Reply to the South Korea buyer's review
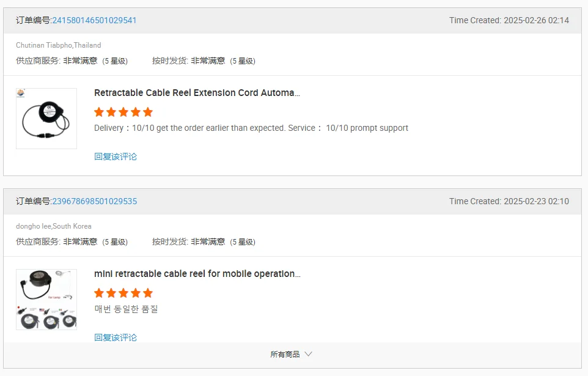 click(x=116, y=337)
